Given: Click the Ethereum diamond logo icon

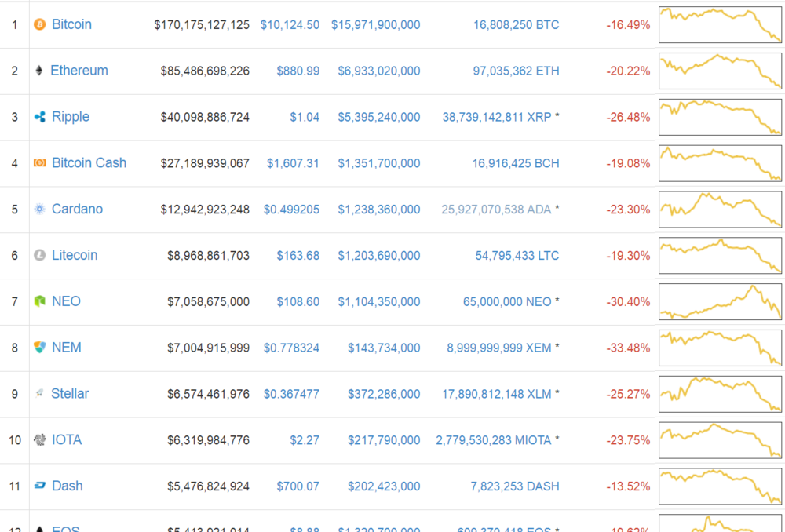Looking at the screenshot, I should pyautogui.click(x=39, y=71).
